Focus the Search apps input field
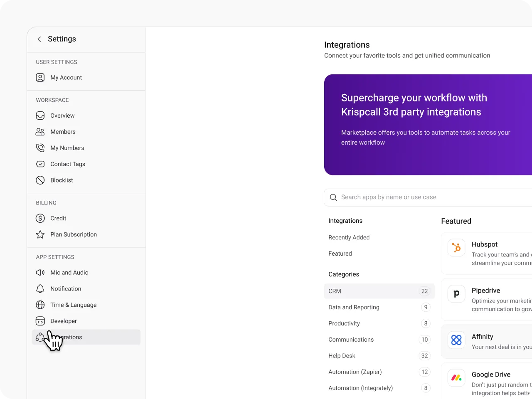The height and width of the screenshot is (399, 532). coord(428,197)
